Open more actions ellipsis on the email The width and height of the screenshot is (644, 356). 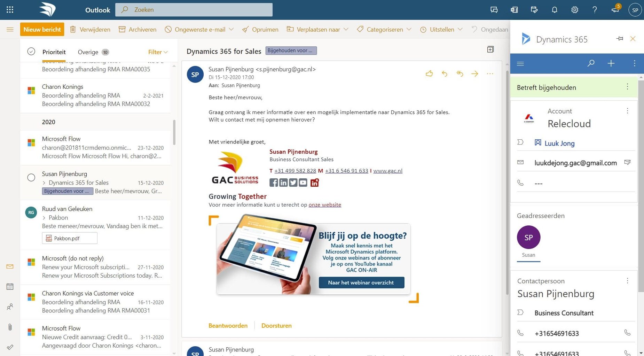click(x=490, y=73)
